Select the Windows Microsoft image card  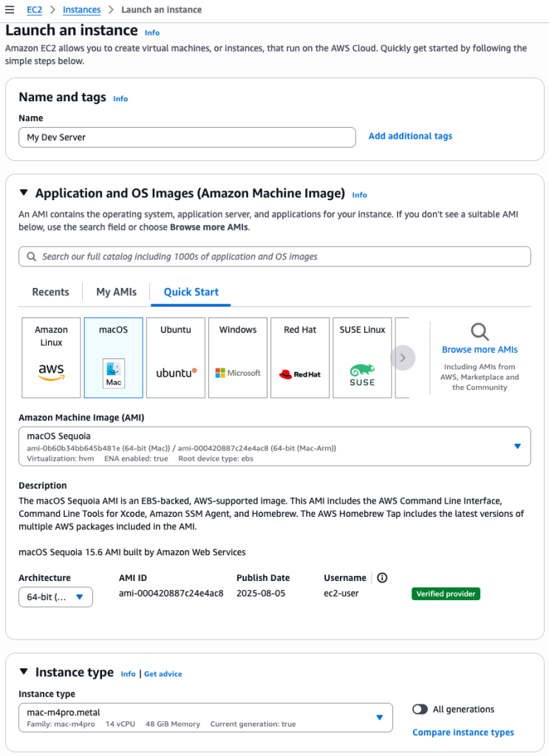[237, 357]
